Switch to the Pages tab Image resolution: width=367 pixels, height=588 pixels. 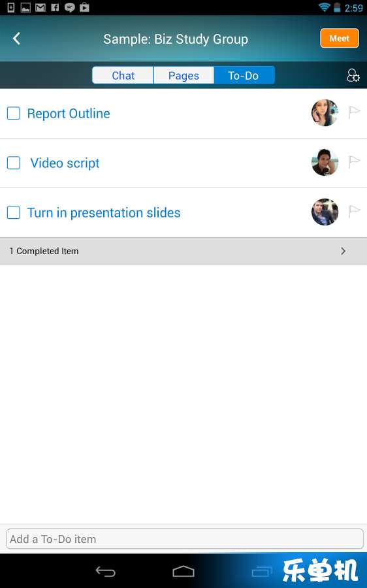pos(183,75)
